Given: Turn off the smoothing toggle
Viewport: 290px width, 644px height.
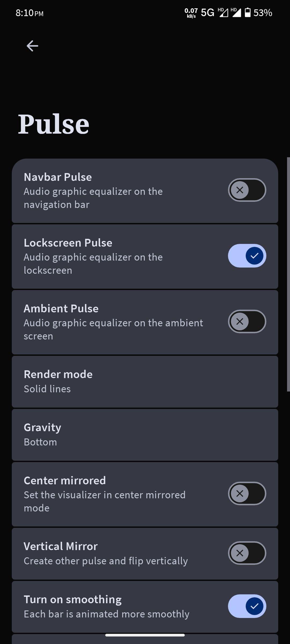Looking at the screenshot, I should coord(247,606).
